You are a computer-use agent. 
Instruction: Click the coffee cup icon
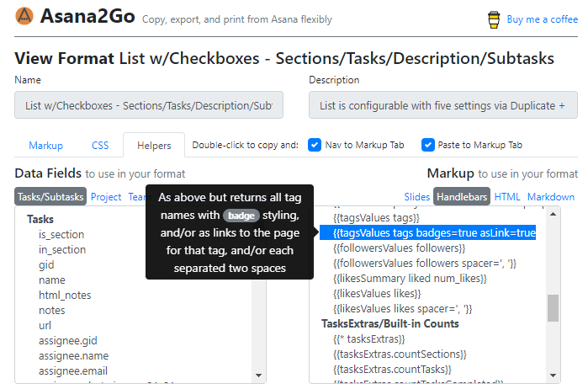pos(494,19)
